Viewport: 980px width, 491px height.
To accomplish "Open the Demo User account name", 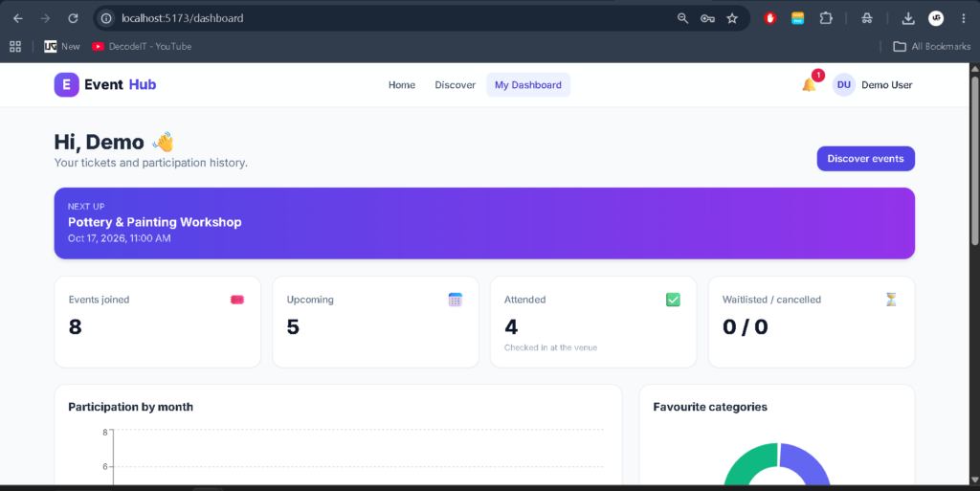I will click(886, 85).
